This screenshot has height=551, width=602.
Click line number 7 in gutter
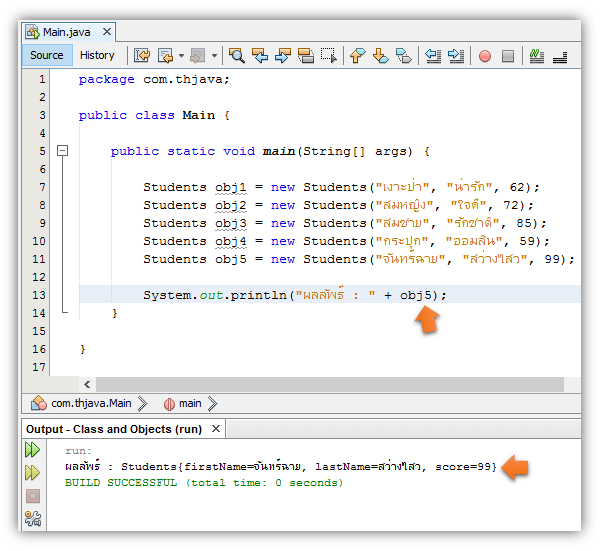[x=42, y=187]
